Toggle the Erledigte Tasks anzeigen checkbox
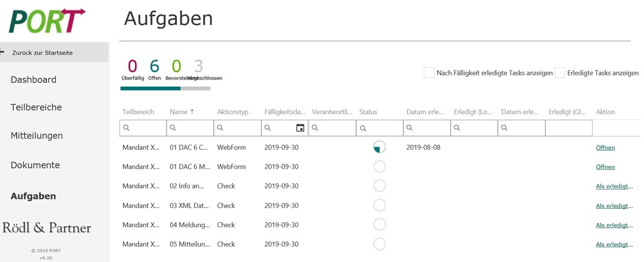The height and width of the screenshot is (262, 644). [560, 73]
